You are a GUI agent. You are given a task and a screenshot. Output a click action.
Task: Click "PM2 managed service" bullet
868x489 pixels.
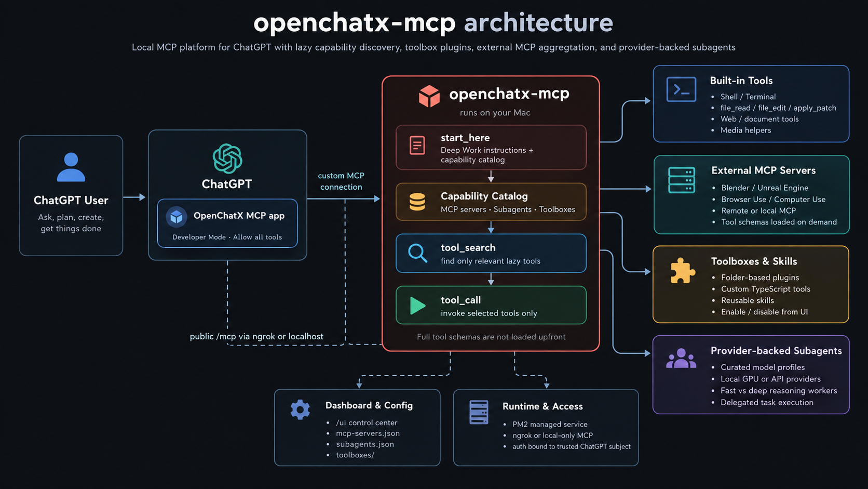[550, 425]
